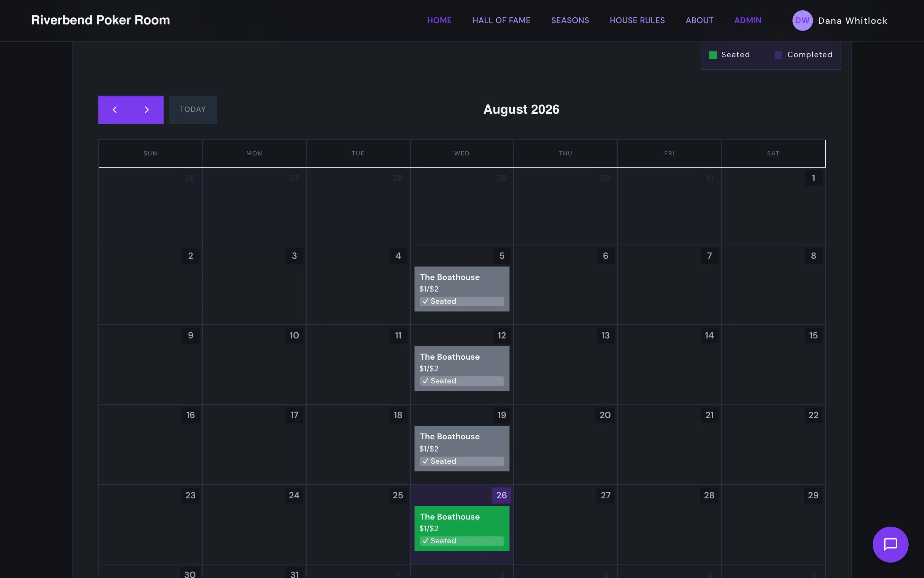The height and width of the screenshot is (578, 924).
Task: Select day 6 in the calendar
Action: pos(605,256)
